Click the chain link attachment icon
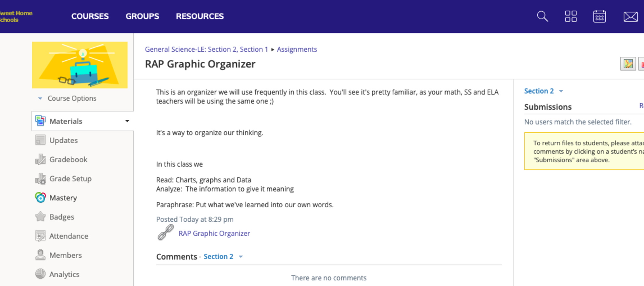 click(165, 233)
